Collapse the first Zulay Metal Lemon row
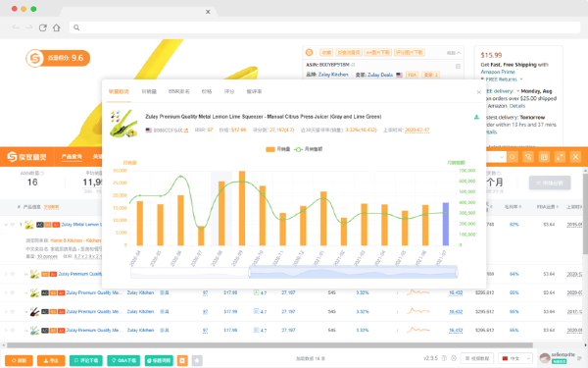The width and height of the screenshot is (588, 368). pyautogui.click(x=6, y=225)
